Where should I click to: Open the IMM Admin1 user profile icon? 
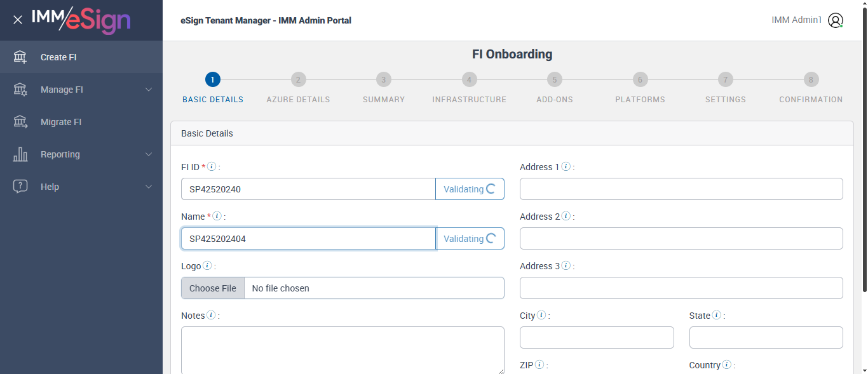(836, 20)
